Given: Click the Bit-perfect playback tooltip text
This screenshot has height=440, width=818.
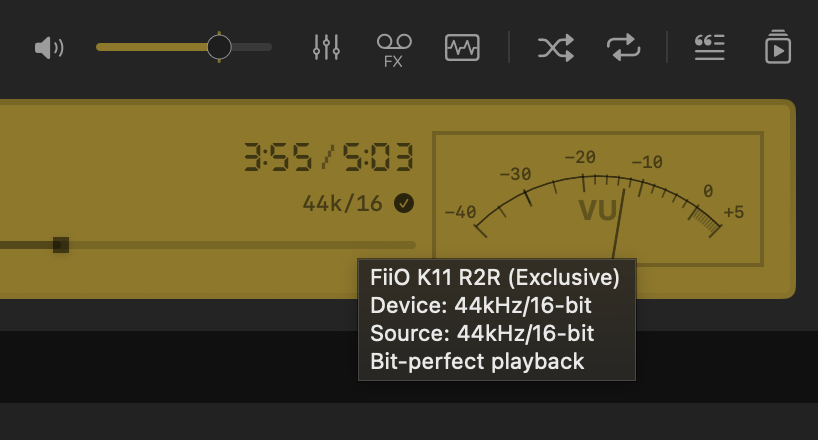Looking at the screenshot, I should [477, 361].
